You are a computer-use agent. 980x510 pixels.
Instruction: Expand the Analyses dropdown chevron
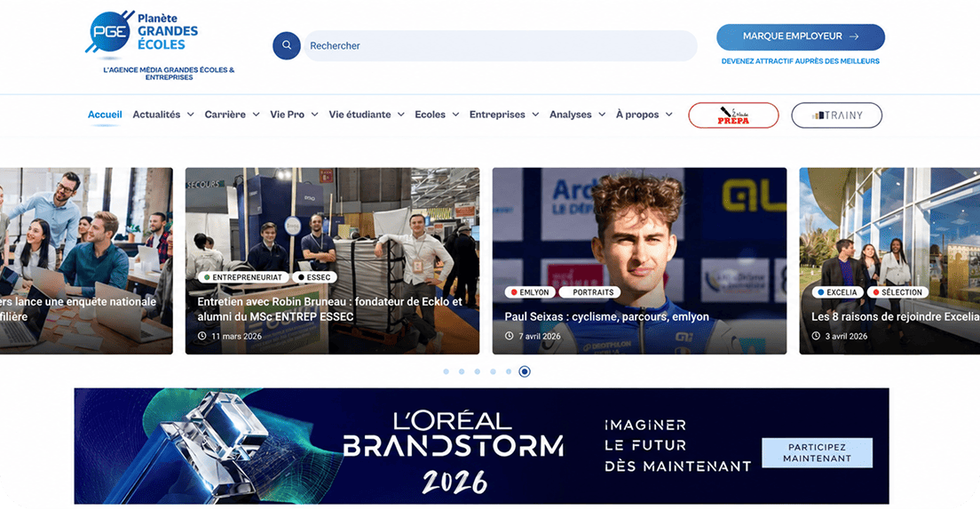tap(602, 115)
